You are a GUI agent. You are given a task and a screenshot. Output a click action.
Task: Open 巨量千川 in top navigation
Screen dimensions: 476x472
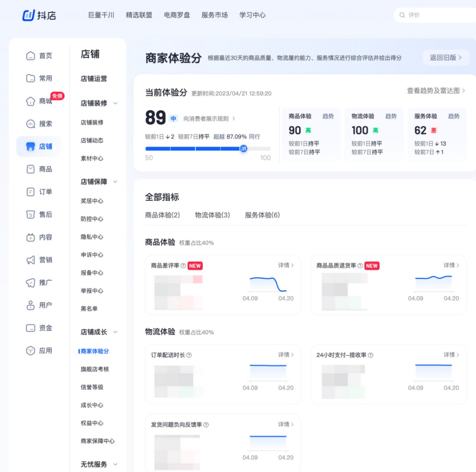click(x=101, y=15)
